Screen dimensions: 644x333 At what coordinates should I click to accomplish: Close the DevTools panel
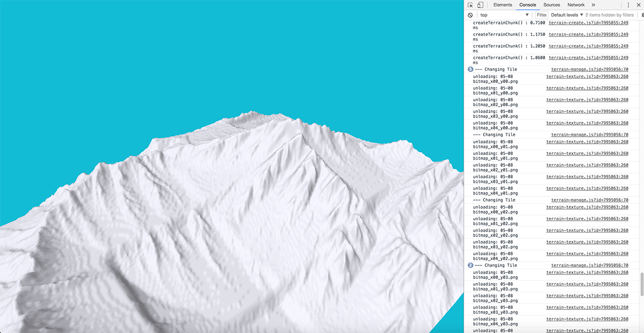639,5
